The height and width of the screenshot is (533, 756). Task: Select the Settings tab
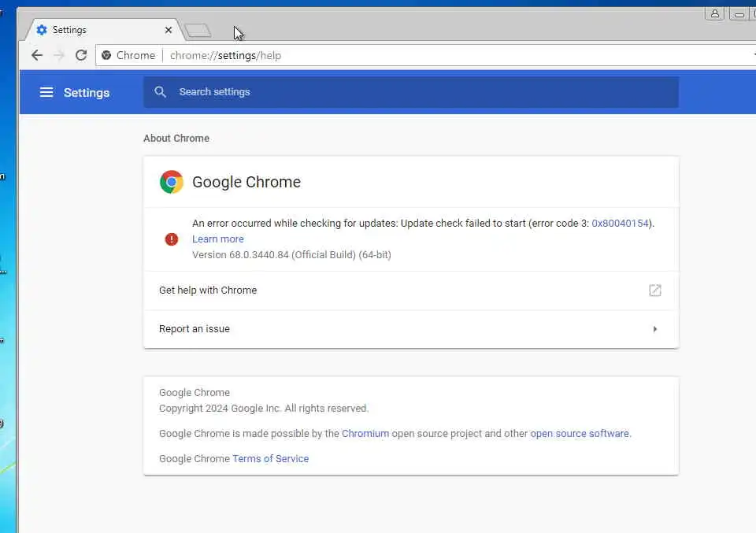click(105, 30)
